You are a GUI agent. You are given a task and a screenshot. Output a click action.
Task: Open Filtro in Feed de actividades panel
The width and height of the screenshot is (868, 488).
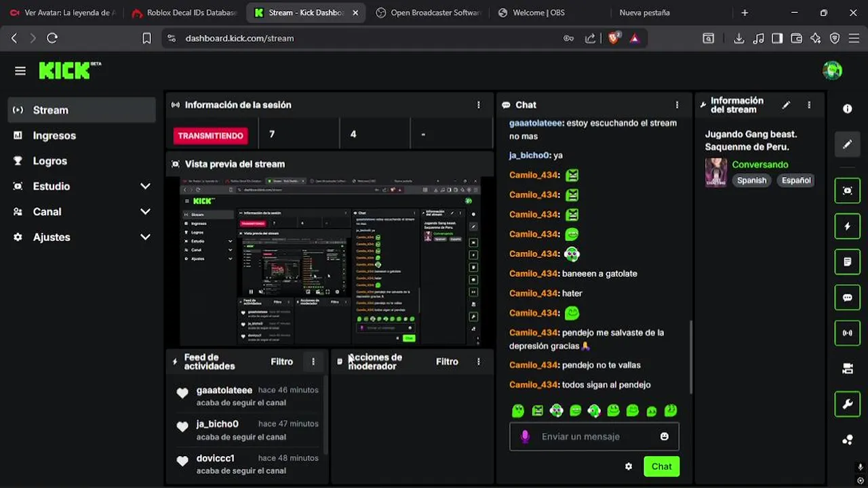pyautogui.click(x=282, y=362)
